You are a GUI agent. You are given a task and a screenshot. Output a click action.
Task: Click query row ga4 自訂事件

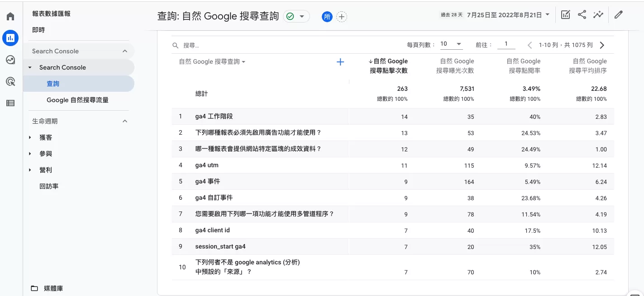click(x=214, y=197)
